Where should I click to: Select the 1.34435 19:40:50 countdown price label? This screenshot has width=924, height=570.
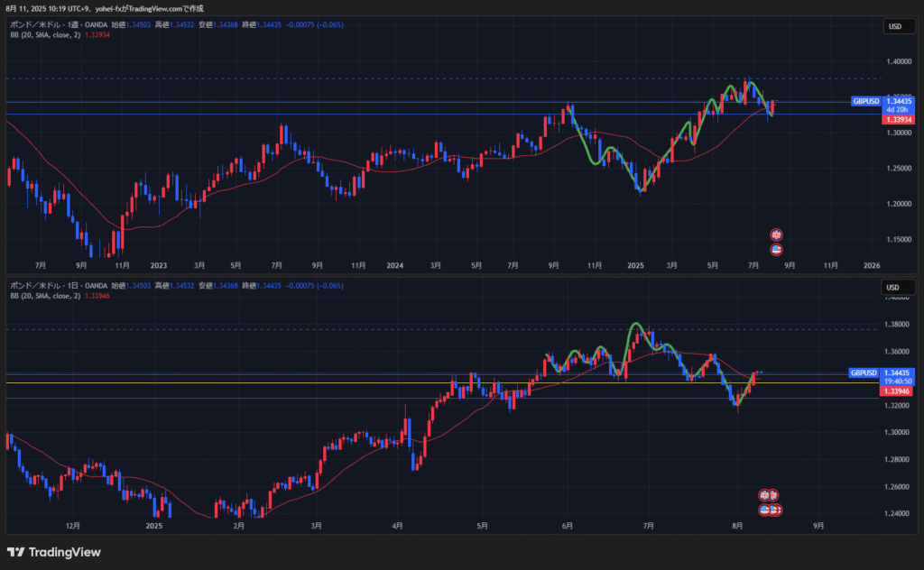[896, 377]
